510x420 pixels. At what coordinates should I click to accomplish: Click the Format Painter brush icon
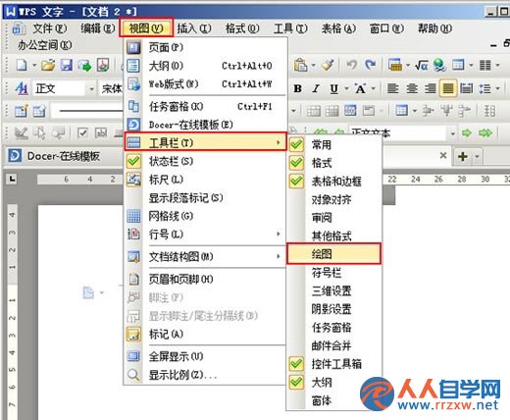click(328, 65)
